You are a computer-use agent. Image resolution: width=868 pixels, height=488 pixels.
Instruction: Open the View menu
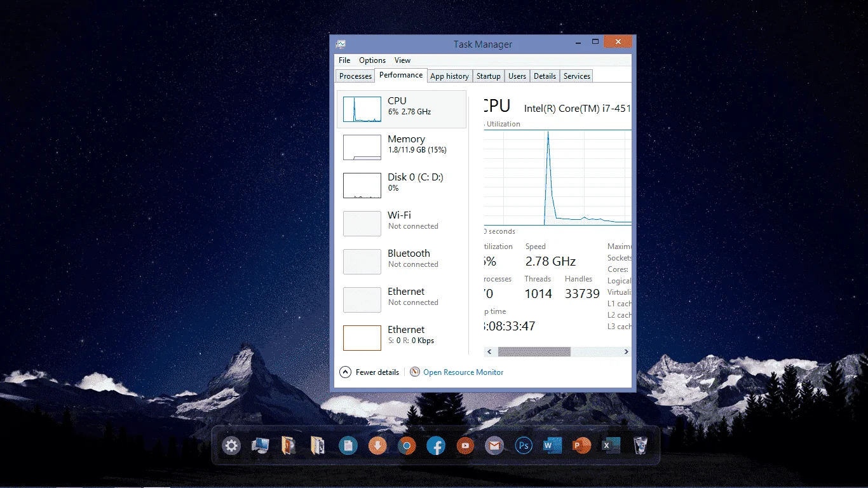(402, 60)
